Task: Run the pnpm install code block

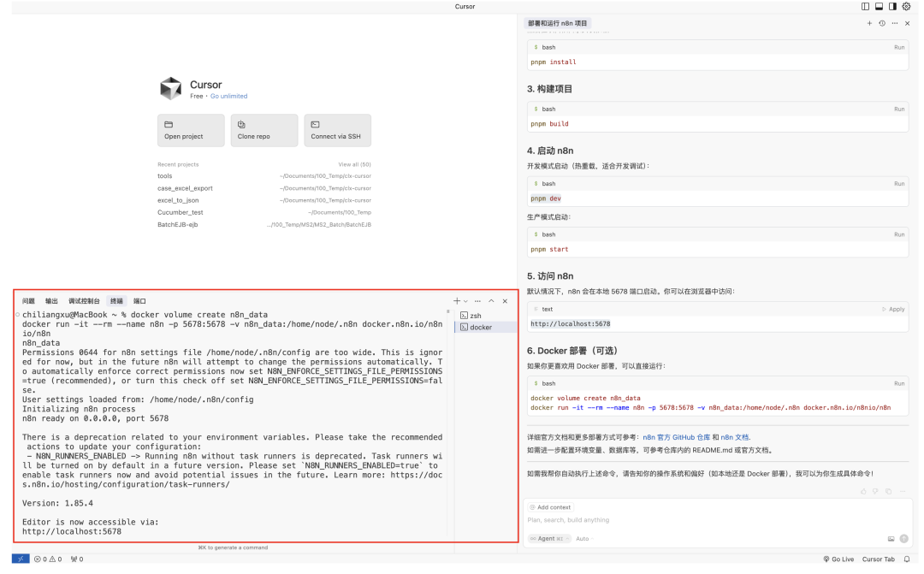Action: [898, 47]
